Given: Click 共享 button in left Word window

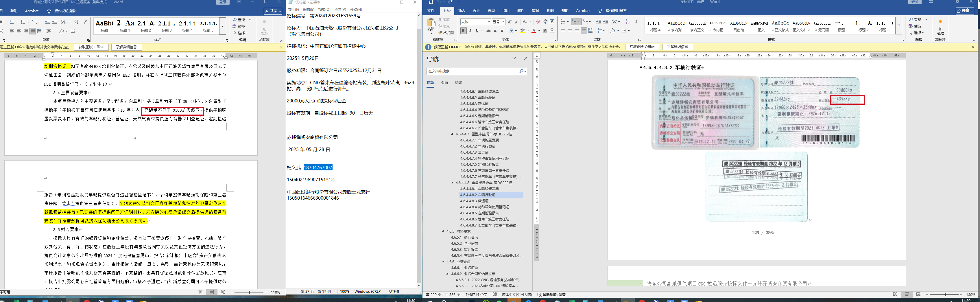Looking at the screenshot, I should pos(273,11).
